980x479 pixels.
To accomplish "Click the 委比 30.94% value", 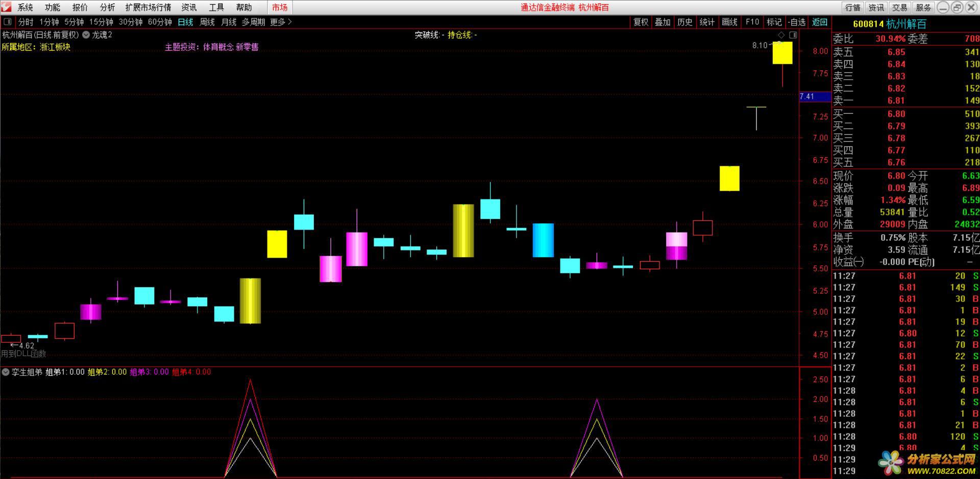I will pos(890,39).
